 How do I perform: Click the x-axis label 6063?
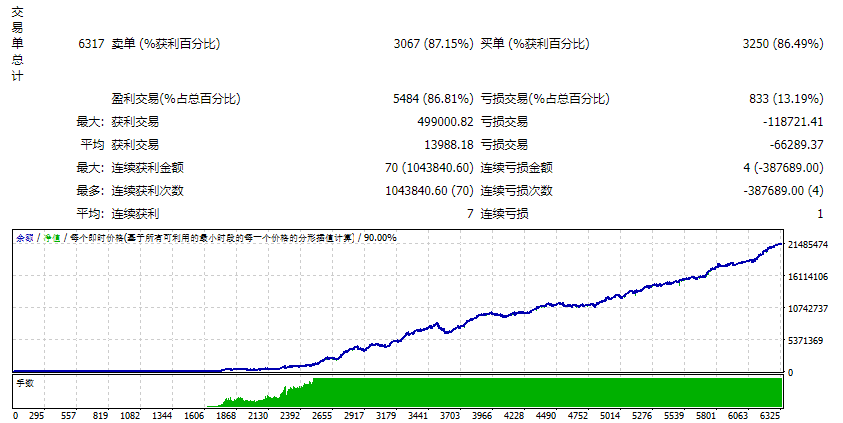(x=738, y=415)
